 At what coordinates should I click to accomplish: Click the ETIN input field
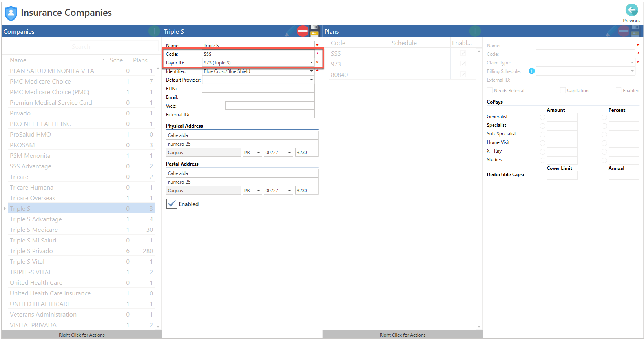pyautogui.click(x=258, y=88)
